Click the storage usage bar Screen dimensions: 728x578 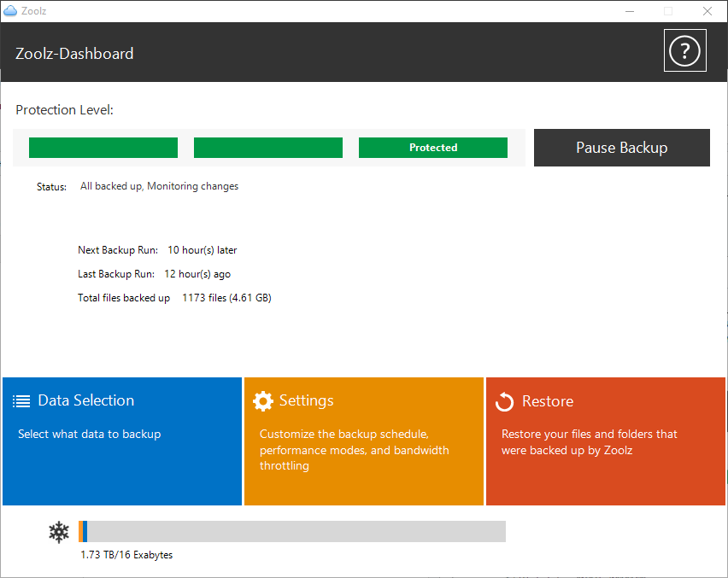(x=292, y=531)
